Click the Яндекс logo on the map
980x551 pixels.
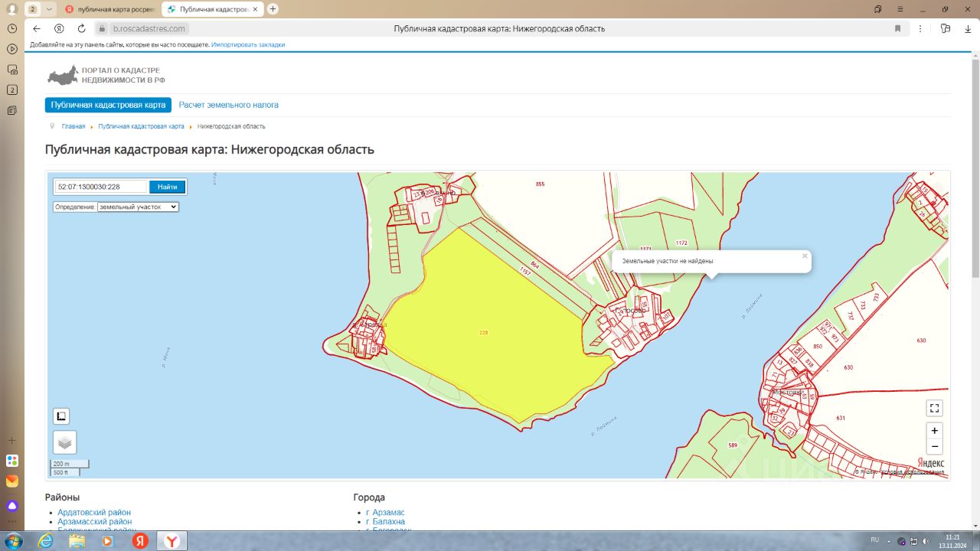[930, 463]
